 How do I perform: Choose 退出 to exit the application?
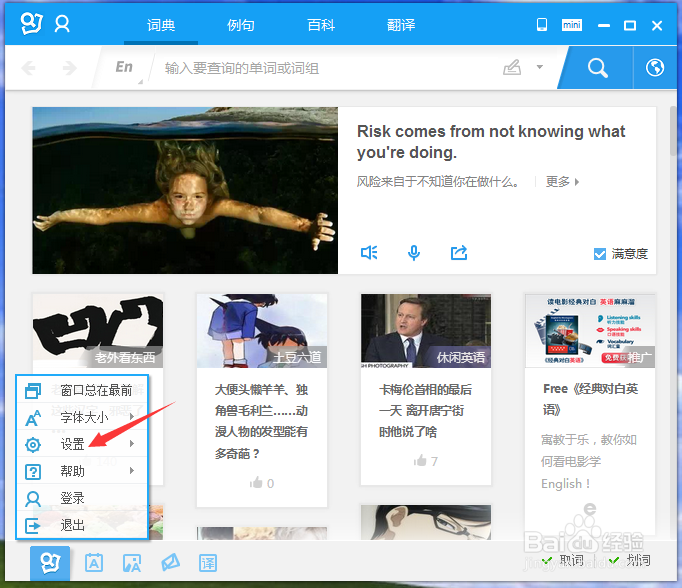click(x=82, y=525)
